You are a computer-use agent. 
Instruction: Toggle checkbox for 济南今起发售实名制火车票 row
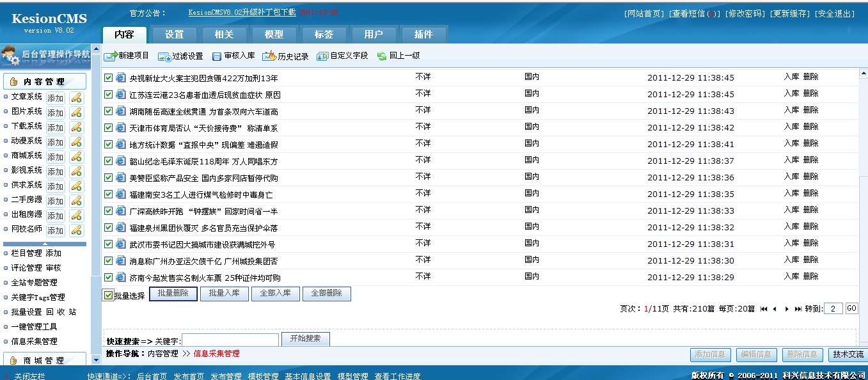pyautogui.click(x=109, y=277)
